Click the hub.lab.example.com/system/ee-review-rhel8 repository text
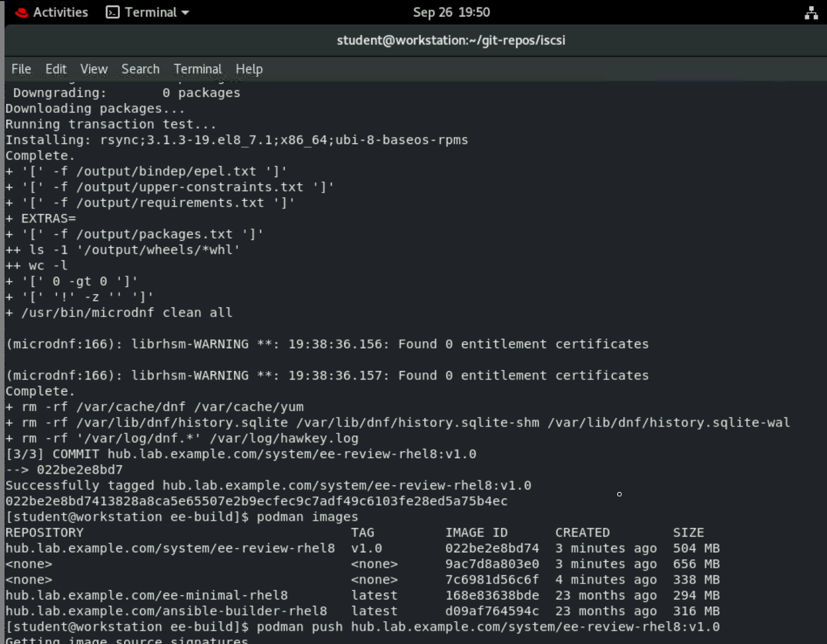 (171, 548)
